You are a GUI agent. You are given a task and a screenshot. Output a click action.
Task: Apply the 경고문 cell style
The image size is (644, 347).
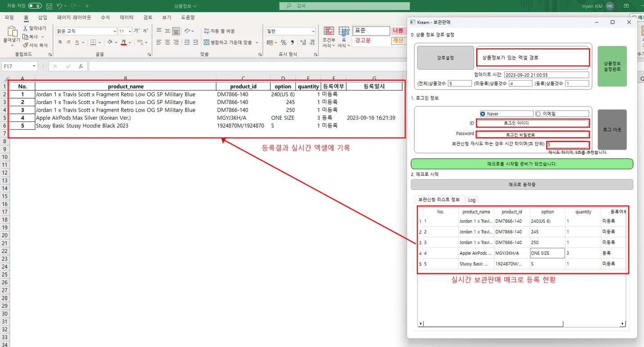point(372,41)
